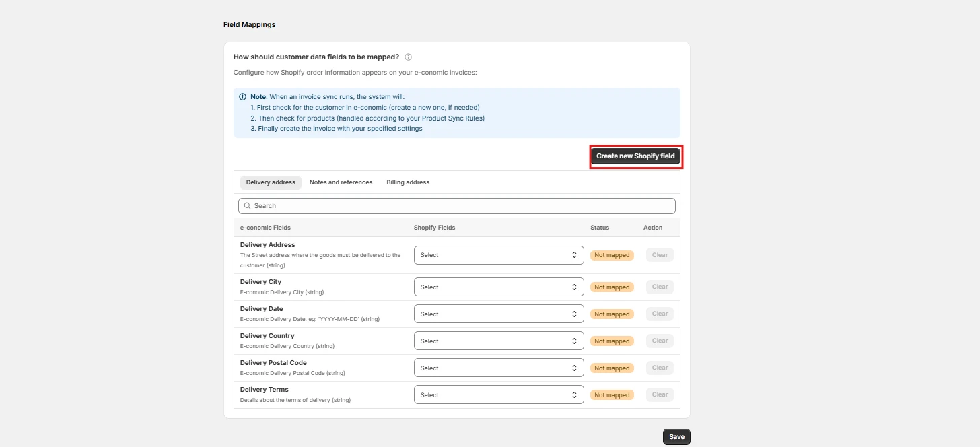The width and height of the screenshot is (980, 447).
Task: Click Not mapped badge for Delivery Country
Action: point(612,341)
